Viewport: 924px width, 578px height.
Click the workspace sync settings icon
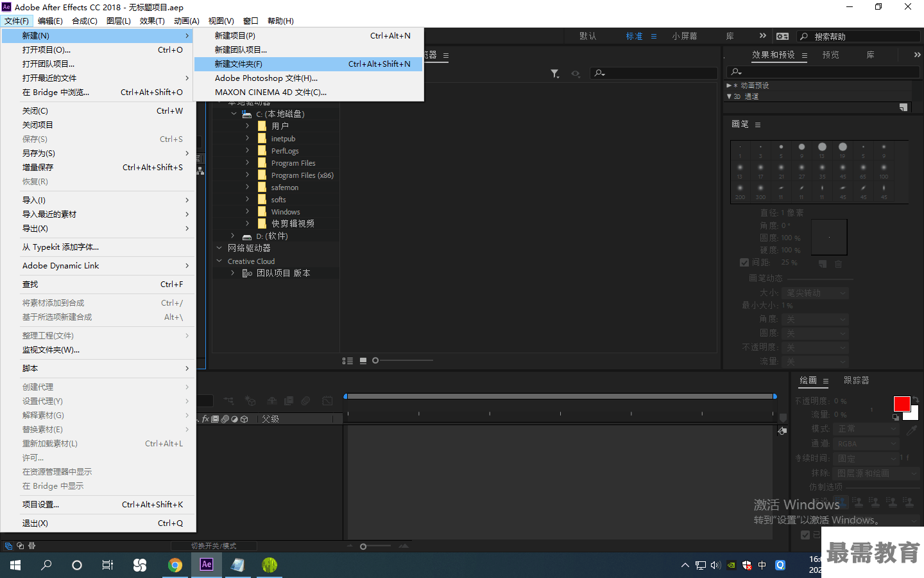782,37
